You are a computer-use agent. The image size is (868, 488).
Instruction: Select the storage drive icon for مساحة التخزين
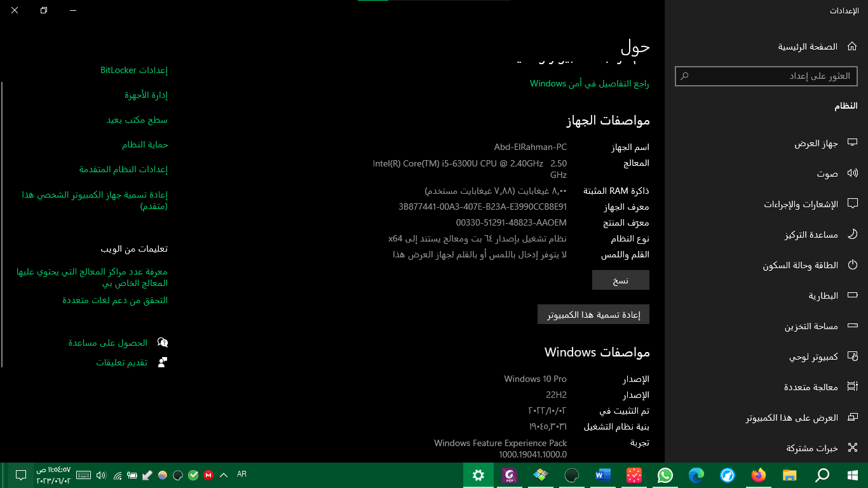pos(853,326)
